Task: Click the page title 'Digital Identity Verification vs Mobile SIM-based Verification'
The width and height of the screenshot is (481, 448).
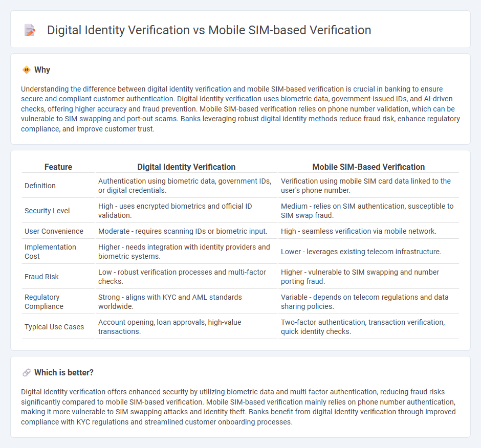Action: (x=209, y=30)
